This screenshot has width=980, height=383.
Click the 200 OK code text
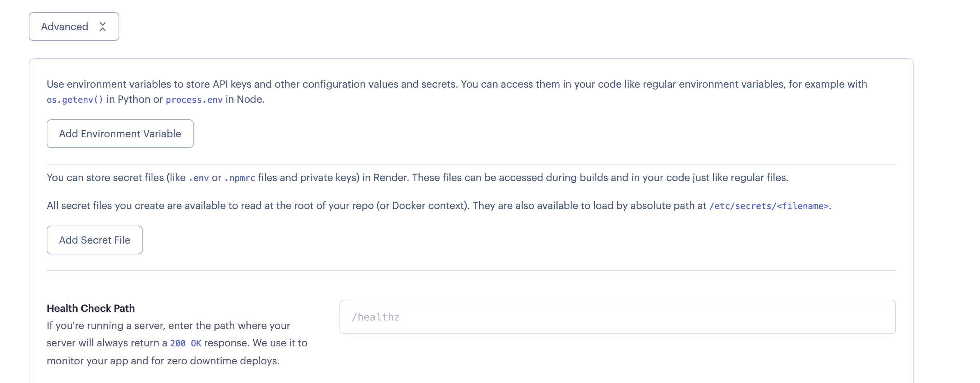point(186,343)
